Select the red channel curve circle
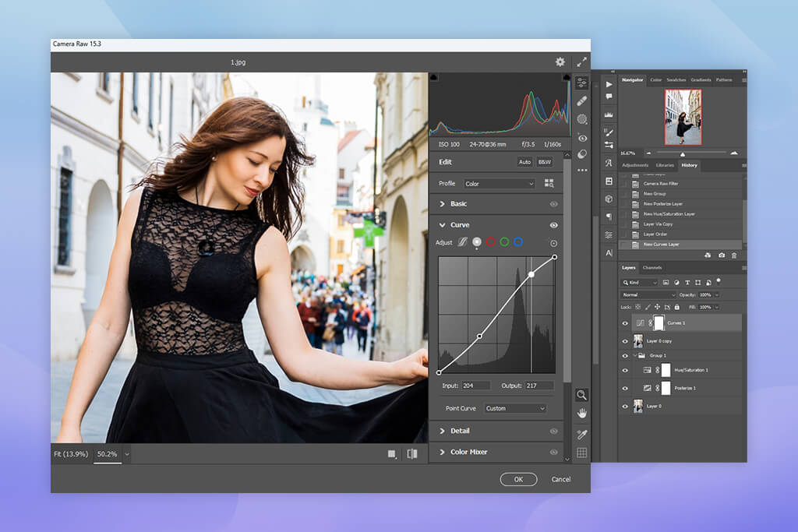Viewport: 798px width, 532px height. (491, 242)
